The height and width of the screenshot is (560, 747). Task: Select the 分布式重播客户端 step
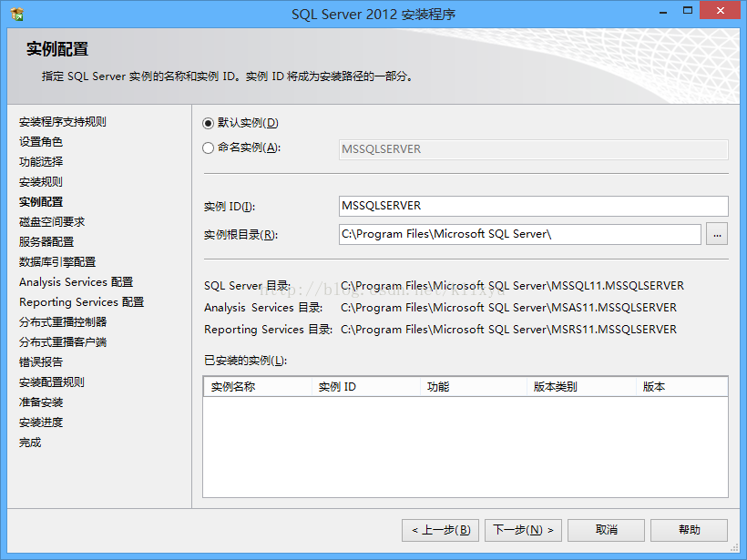click(63, 341)
